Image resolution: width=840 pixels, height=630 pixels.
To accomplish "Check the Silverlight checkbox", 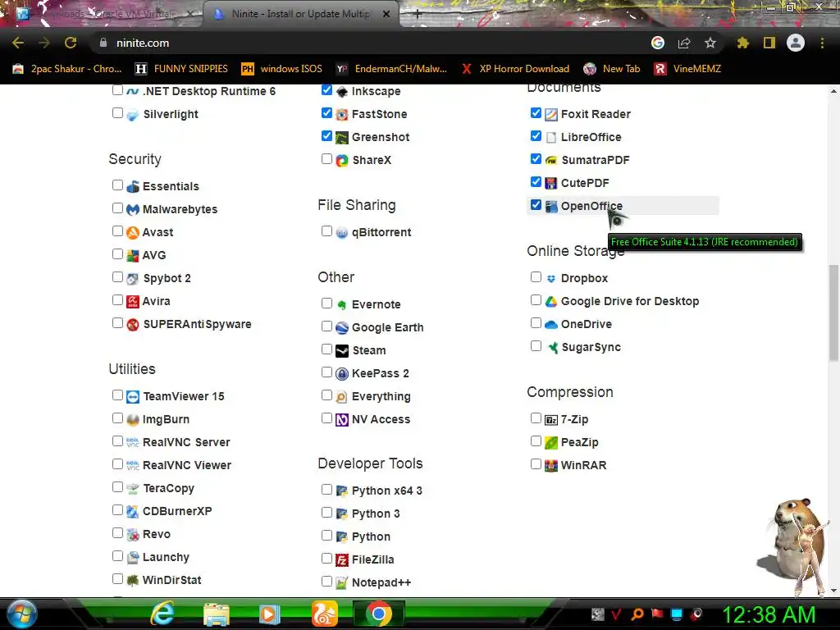I will (117, 113).
